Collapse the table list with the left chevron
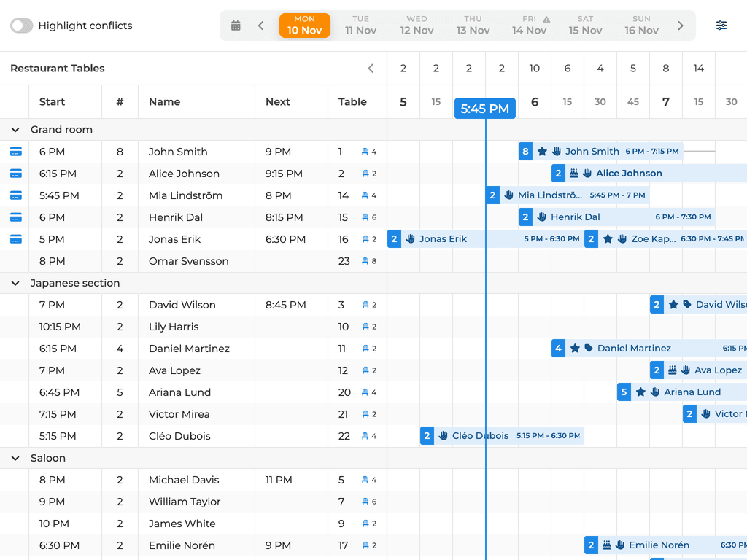Screen dimensions: 747x560 pyautogui.click(x=371, y=68)
